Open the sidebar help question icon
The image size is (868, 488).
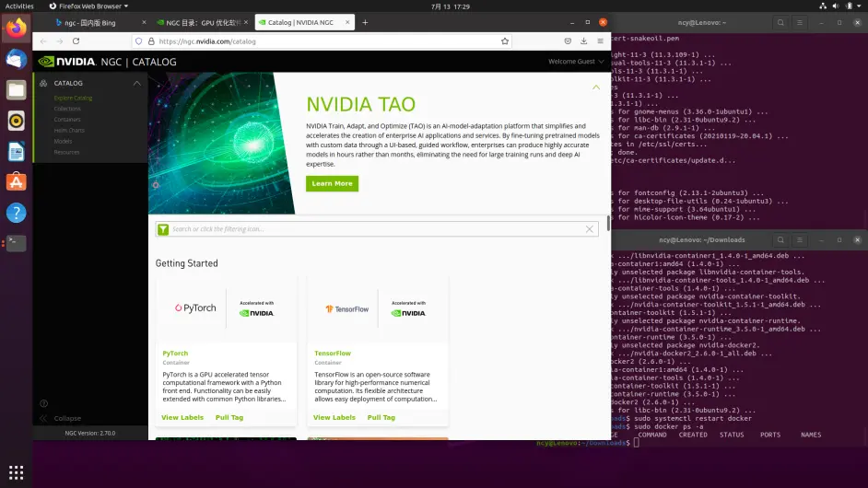tap(43, 403)
